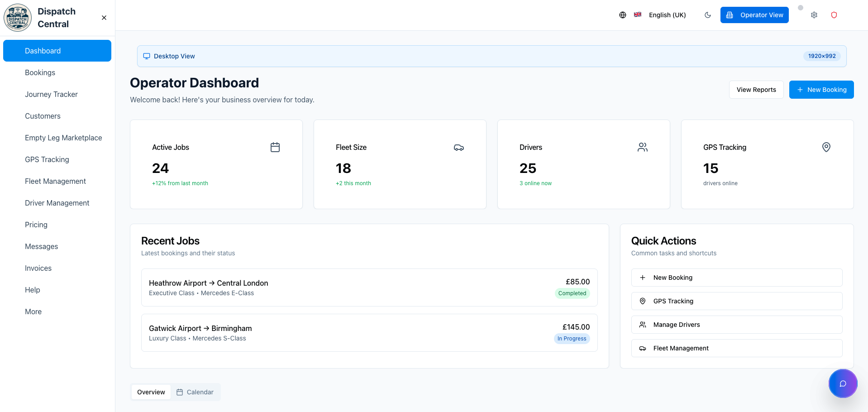The width and height of the screenshot is (868, 412).
Task: Click the red shield icon
Action: [x=834, y=15]
